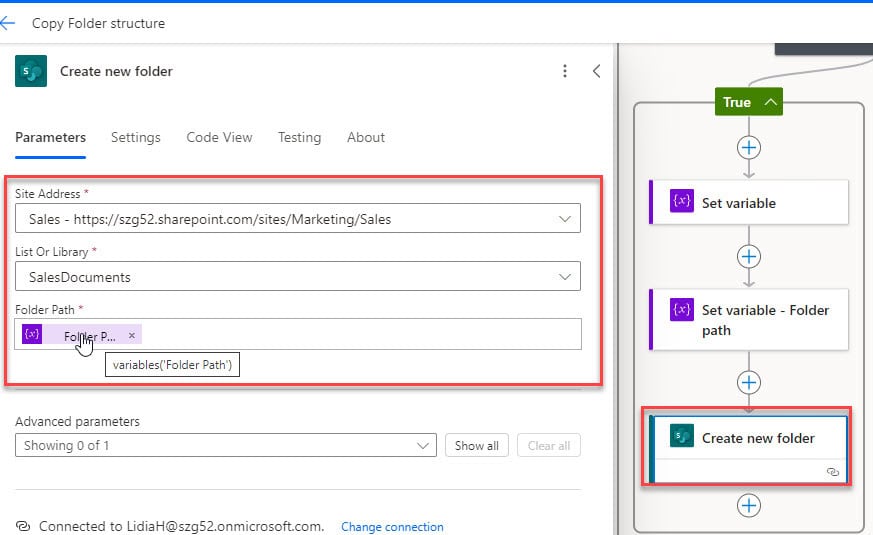Insert step between Set variable and Folder path

click(x=749, y=257)
